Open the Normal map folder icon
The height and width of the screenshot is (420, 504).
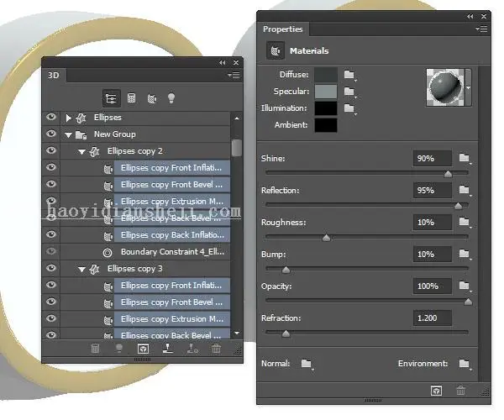click(307, 364)
